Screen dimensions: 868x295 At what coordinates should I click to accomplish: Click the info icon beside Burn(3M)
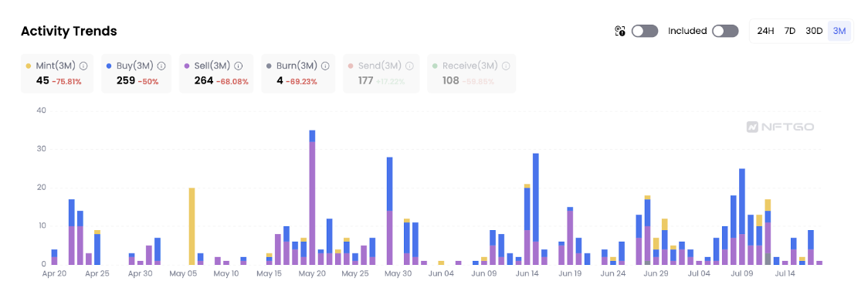pyautogui.click(x=326, y=66)
